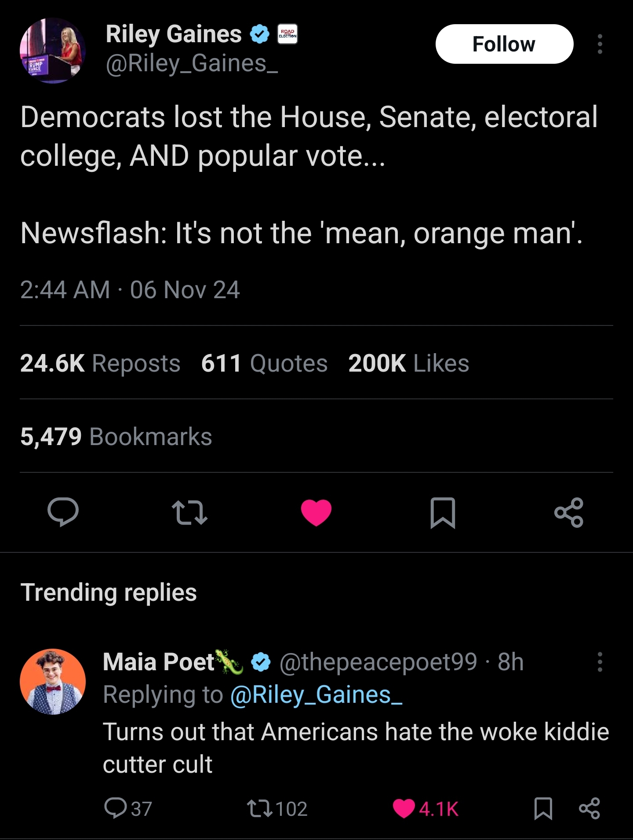The width and height of the screenshot is (633, 840).
Task: Share the main tweet
Action: click(569, 512)
